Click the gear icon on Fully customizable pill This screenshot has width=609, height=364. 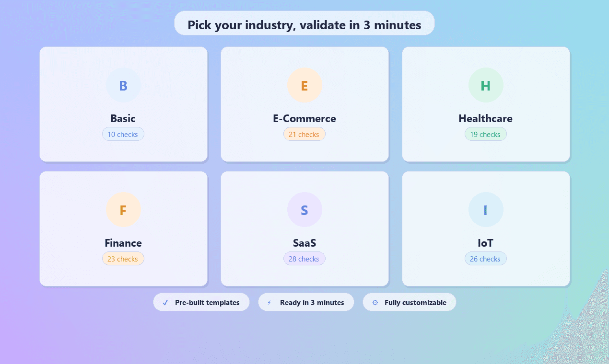click(375, 302)
